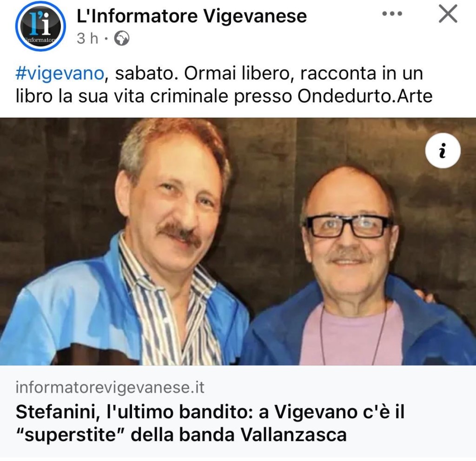Click the gray link preview footer area

click(x=238, y=411)
